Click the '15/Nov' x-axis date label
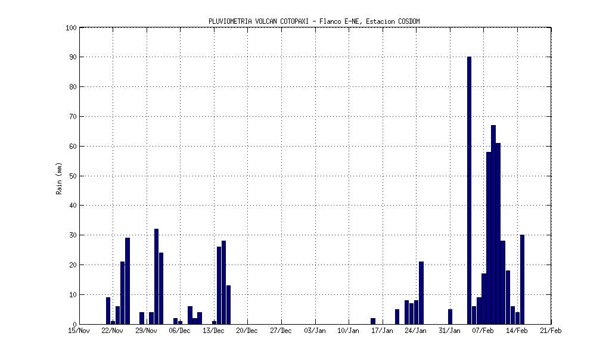The height and width of the screenshot is (364, 609). tap(79, 331)
